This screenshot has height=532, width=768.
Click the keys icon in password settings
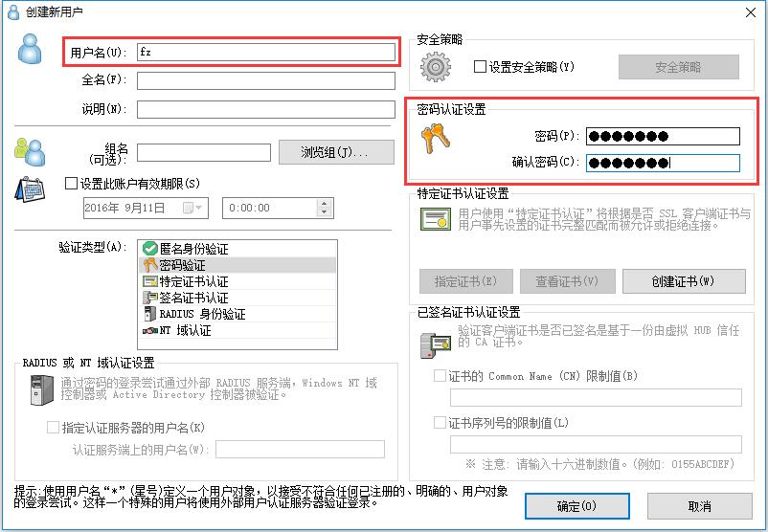pos(435,139)
